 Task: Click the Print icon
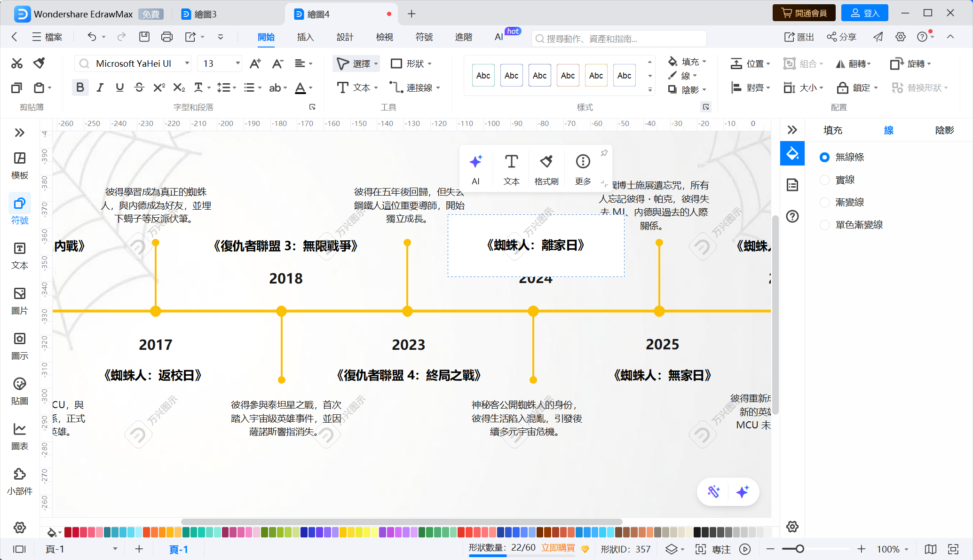pos(167,37)
